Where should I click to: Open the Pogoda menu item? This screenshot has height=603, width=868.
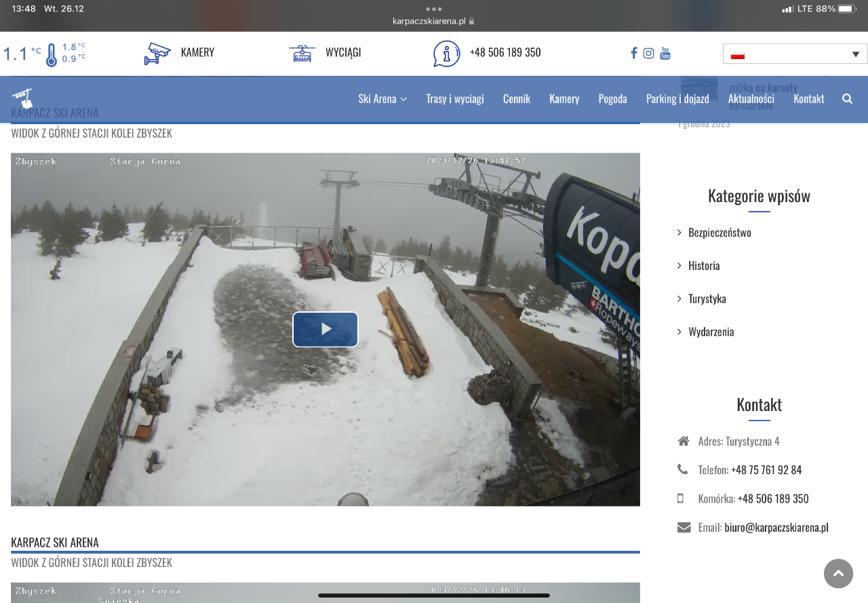point(613,98)
